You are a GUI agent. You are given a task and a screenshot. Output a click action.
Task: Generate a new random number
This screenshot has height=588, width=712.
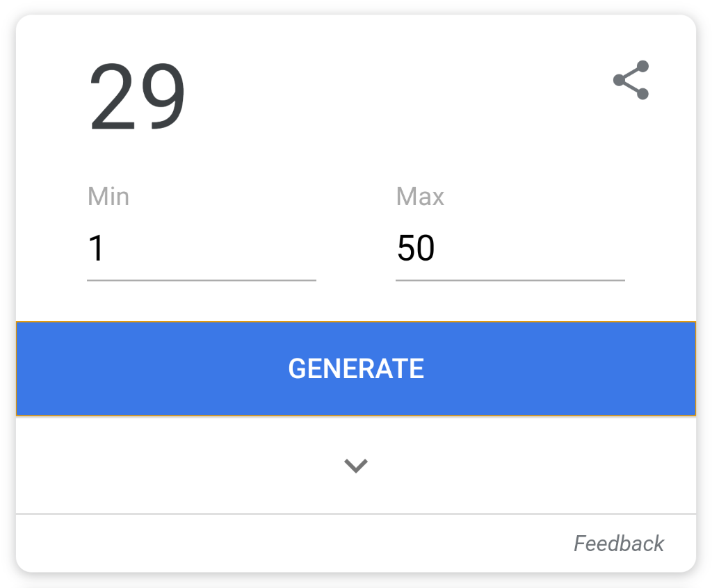[355, 368]
